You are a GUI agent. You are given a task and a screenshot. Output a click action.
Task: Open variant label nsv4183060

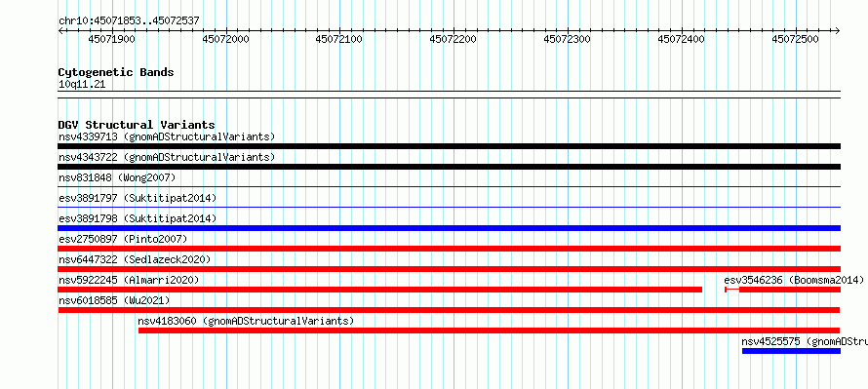point(246,321)
